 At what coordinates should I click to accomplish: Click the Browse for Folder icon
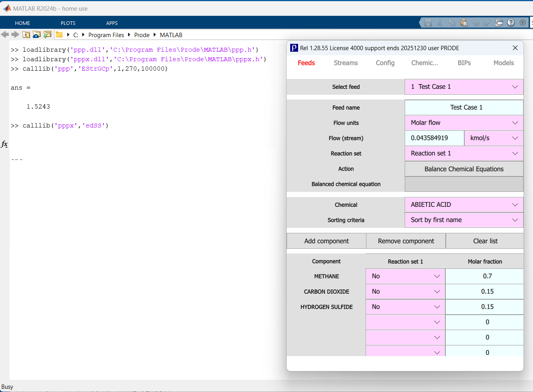pos(47,35)
